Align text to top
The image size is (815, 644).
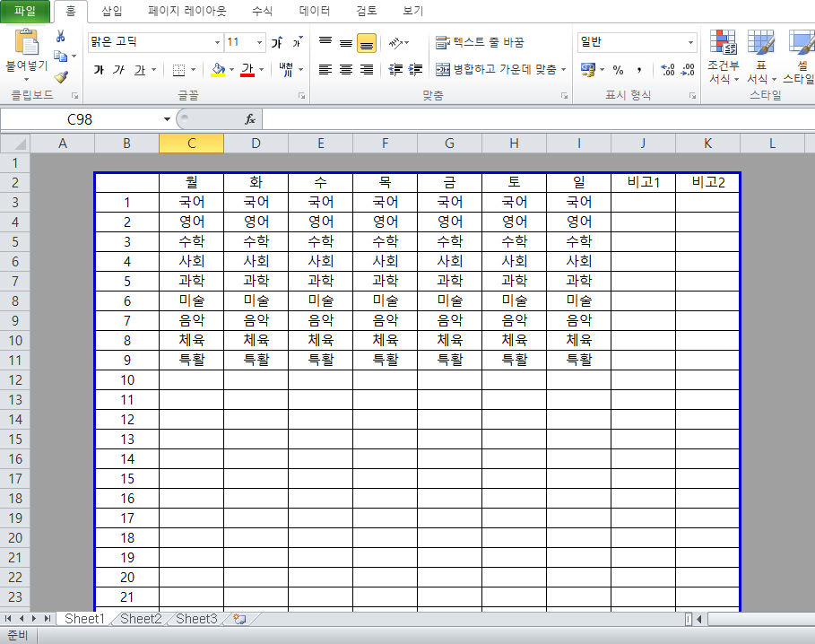pyautogui.click(x=325, y=42)
